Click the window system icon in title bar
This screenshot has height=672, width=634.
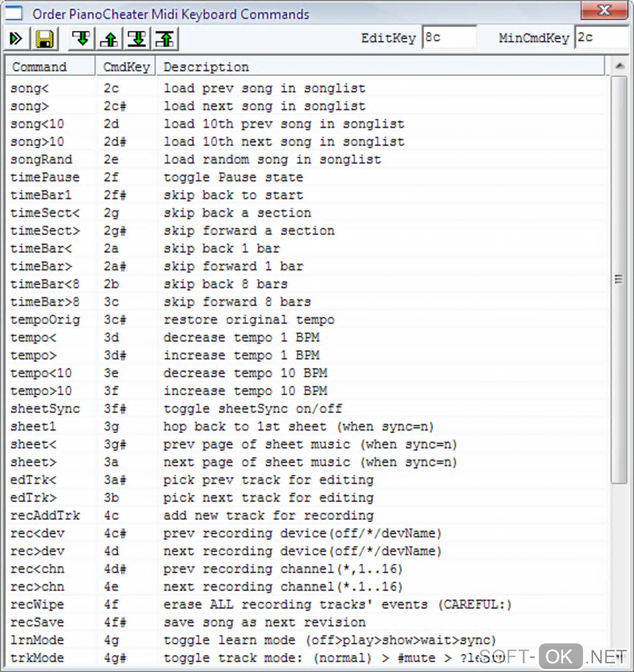14,13
